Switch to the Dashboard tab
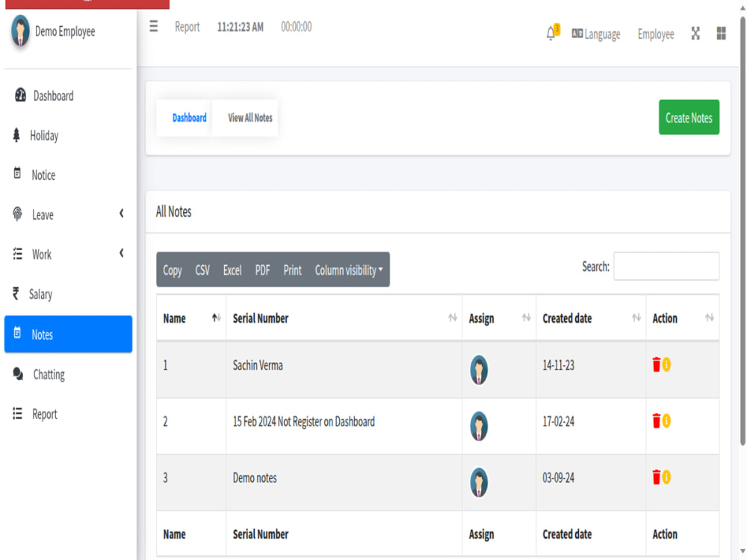This screenshot has width=747, height=560. pos(189,118)
